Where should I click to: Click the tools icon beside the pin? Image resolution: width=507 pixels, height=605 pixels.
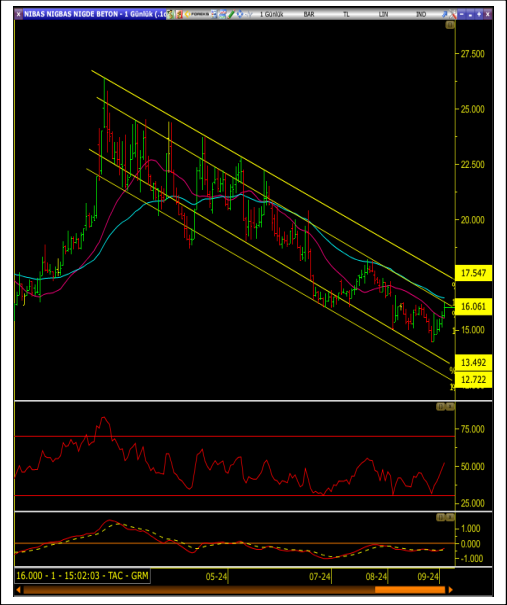453,14
